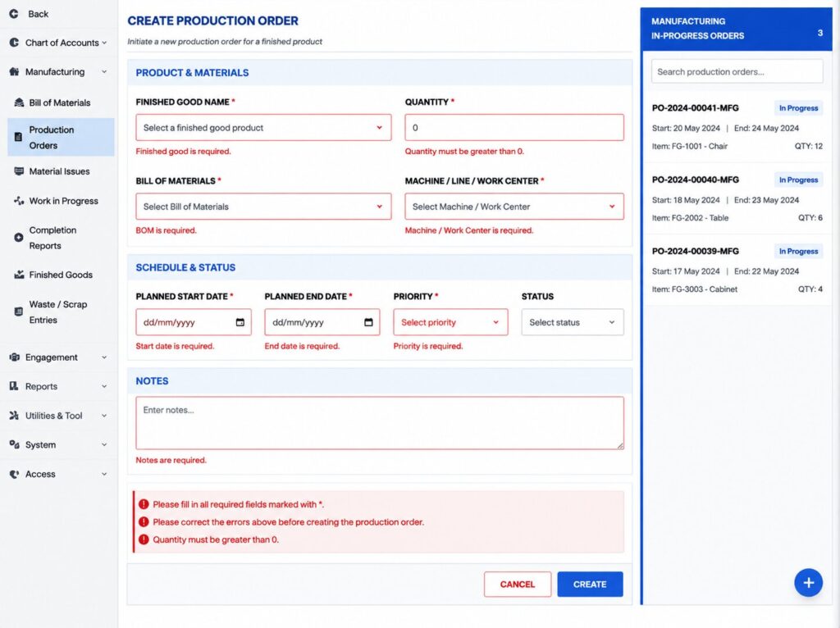Open the Select priority dropdown
Screen dimensions: 840x628
tap(450, 322)
